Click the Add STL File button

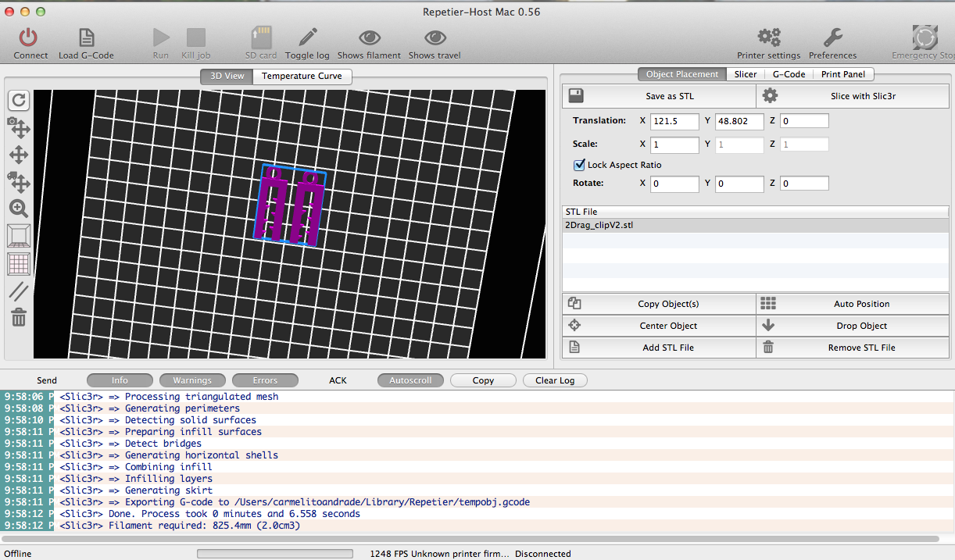tap(659, 348)
